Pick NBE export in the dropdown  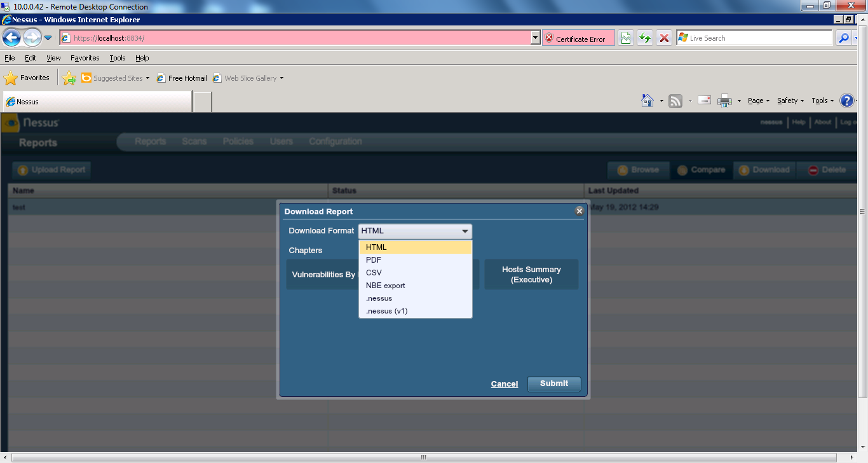tap(385, 286)
